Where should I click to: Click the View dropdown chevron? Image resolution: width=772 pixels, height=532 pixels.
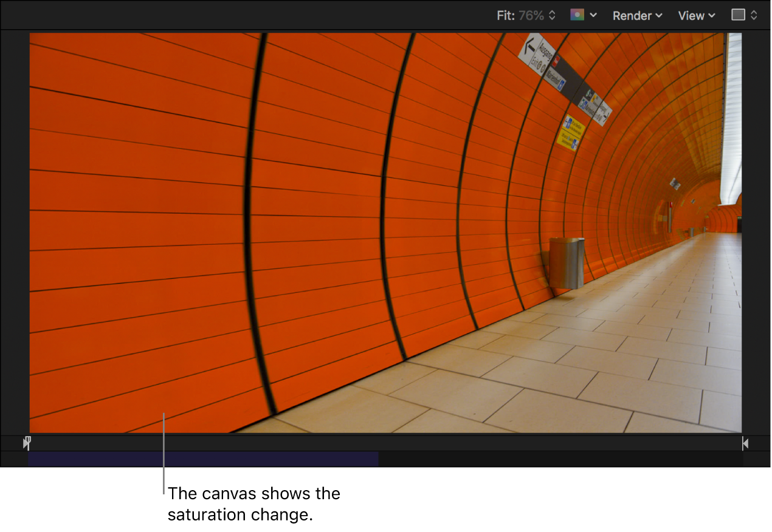(x=711, y=15)
